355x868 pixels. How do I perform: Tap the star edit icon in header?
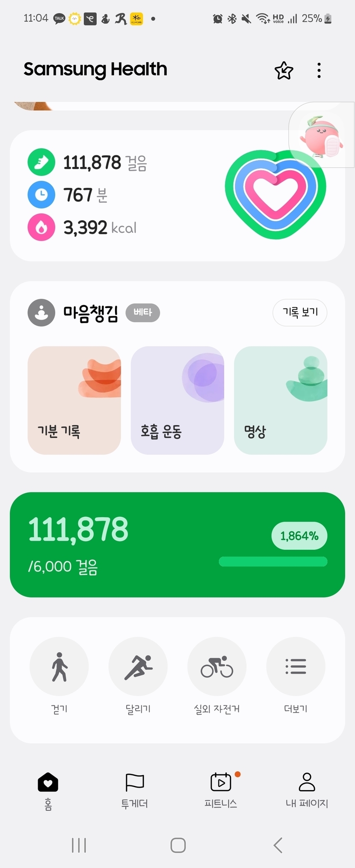click(x=284, y=71)
